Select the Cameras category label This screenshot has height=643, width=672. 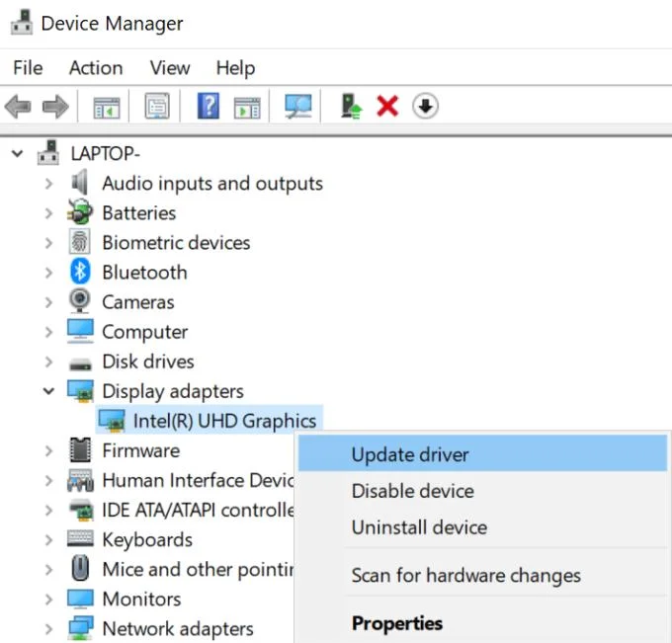(138, 302)
